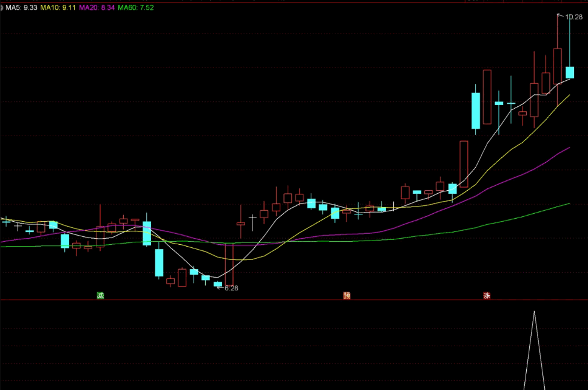Click the yellow MA10: 9.11 label

(58, 7)
